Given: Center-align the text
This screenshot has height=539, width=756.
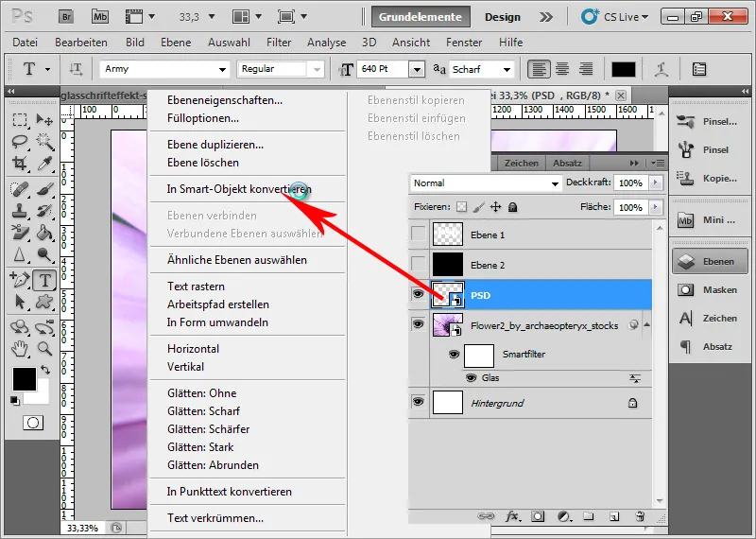Looking at the screenshot, I should 562,69.
